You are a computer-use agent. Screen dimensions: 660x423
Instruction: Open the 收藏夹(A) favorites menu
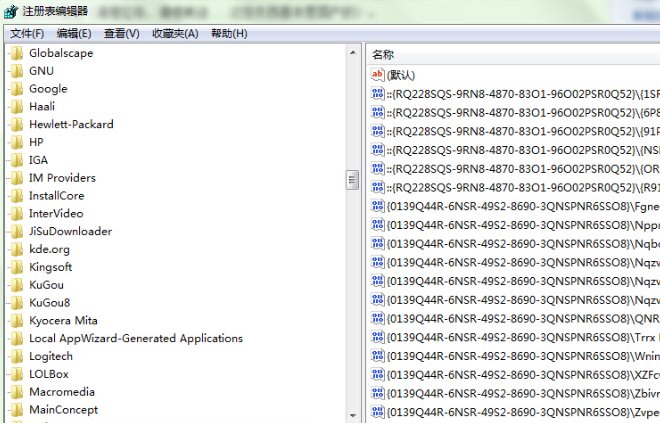175,34
